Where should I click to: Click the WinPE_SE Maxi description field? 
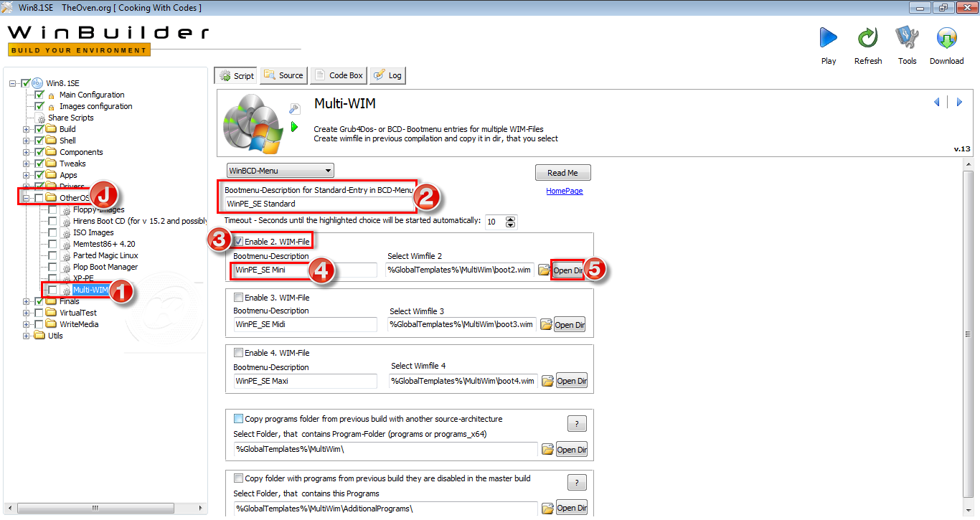305,381
